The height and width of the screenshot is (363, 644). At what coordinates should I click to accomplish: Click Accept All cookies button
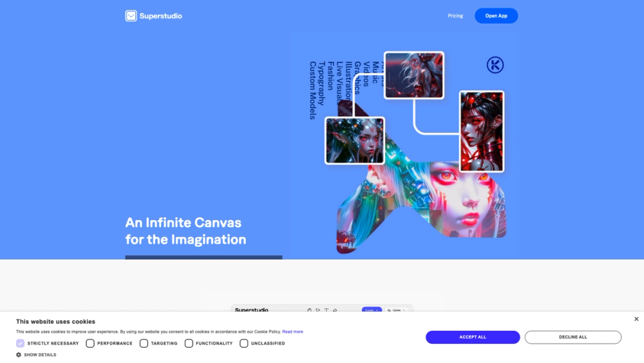tap(473, 337)
